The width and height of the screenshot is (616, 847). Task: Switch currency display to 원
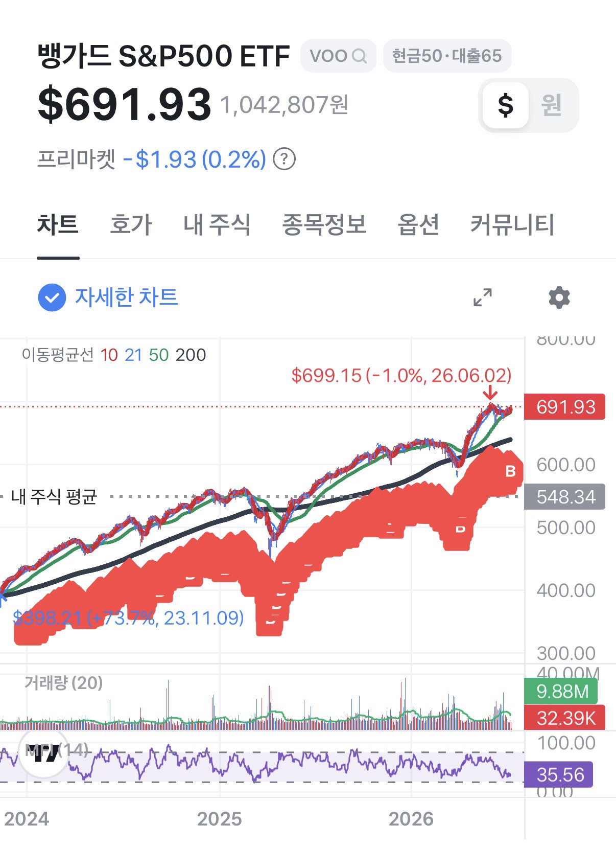[552, 105]
